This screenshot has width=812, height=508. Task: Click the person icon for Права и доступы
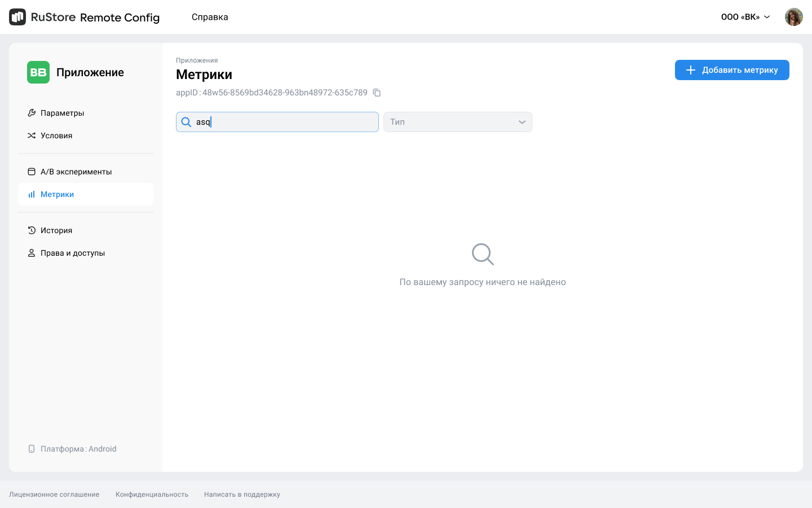coord(32,253)
